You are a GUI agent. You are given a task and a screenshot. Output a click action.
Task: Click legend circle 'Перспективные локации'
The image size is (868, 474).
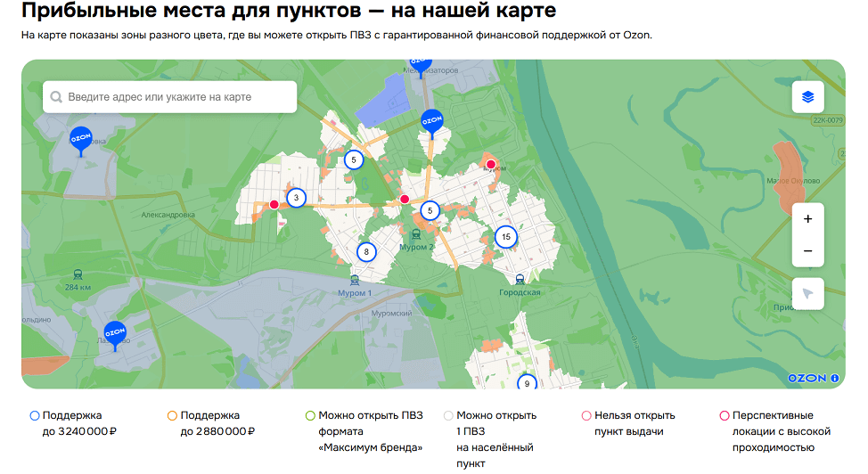[724, 416]
